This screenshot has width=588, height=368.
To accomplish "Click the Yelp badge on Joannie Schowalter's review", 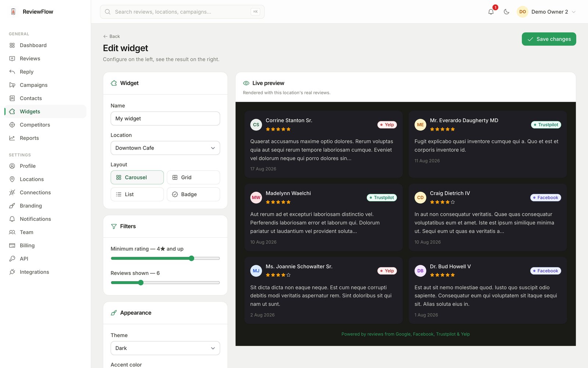I will 387,271.
